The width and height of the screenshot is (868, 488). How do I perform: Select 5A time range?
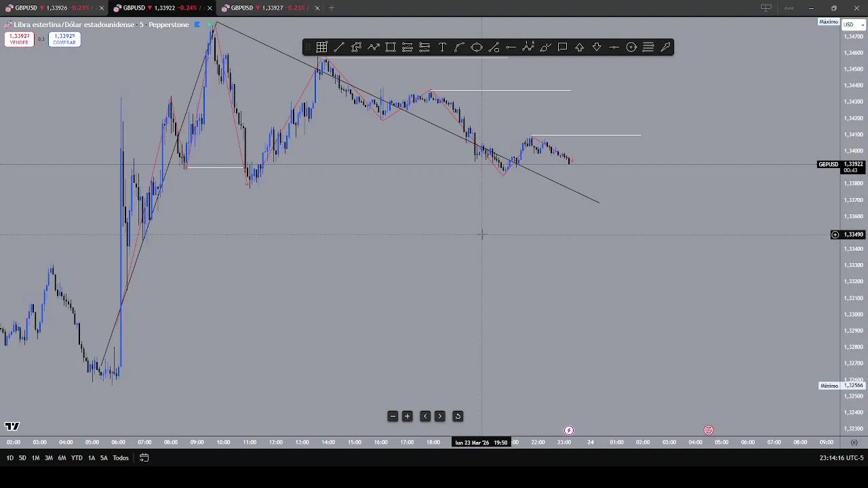click(104, 458)
